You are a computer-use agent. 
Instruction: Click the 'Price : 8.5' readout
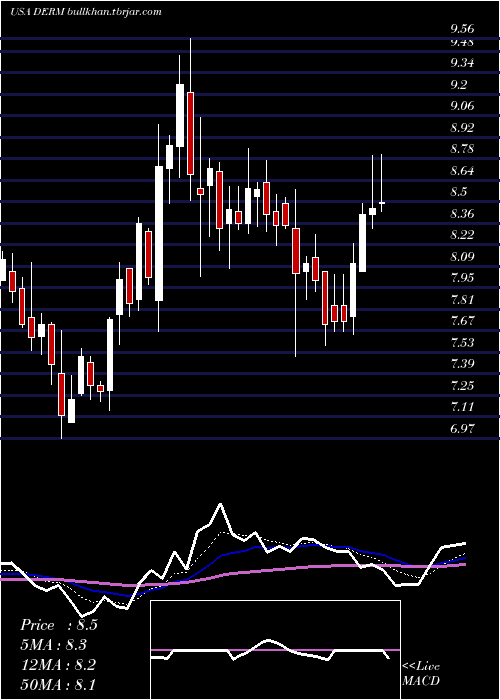pyautogui.click(x=58, y=625)
